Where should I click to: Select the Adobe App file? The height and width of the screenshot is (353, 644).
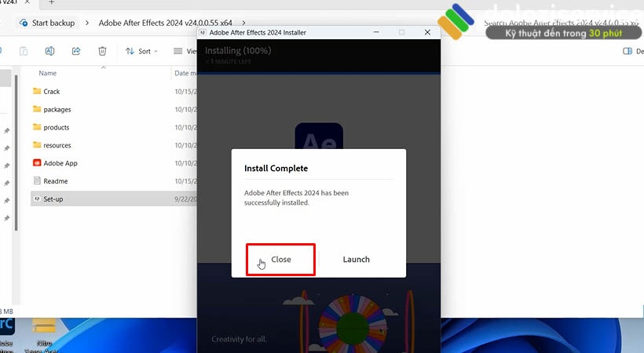60,163
